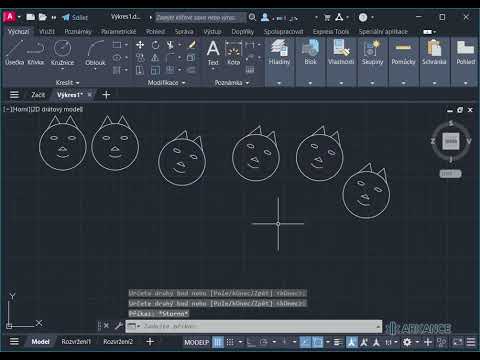
Task: Switch to Rozvržení1 layout tab
Action: point(76,342)
